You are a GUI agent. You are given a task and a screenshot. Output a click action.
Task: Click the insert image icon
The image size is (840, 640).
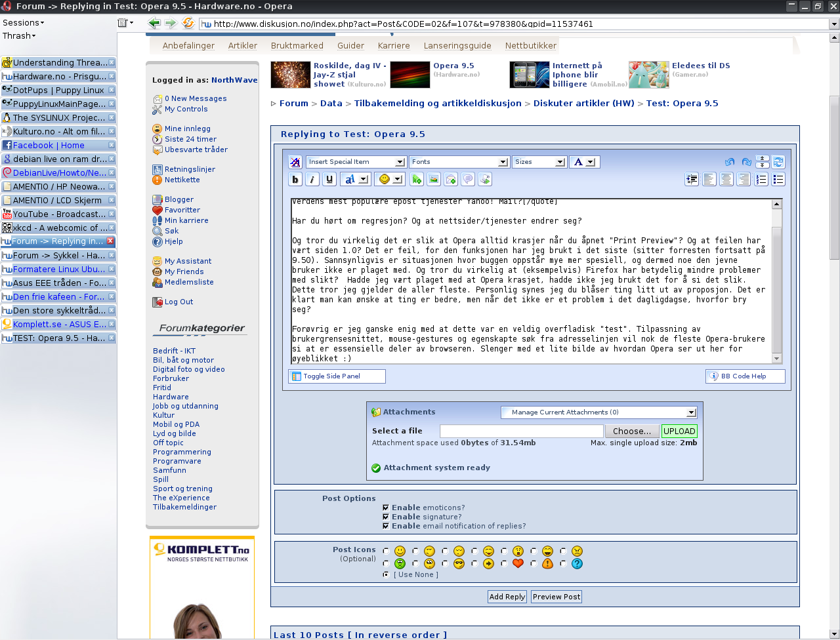(434, 179)
